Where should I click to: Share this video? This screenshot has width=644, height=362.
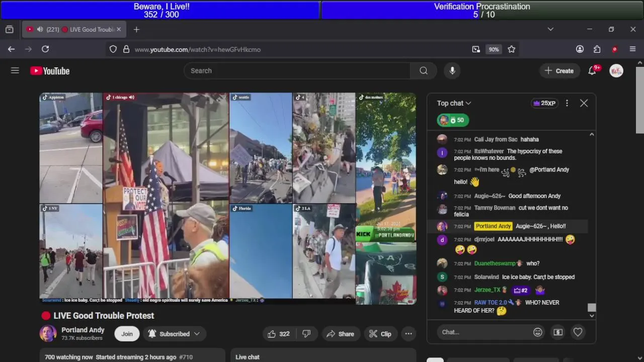[x=340, y=334]
